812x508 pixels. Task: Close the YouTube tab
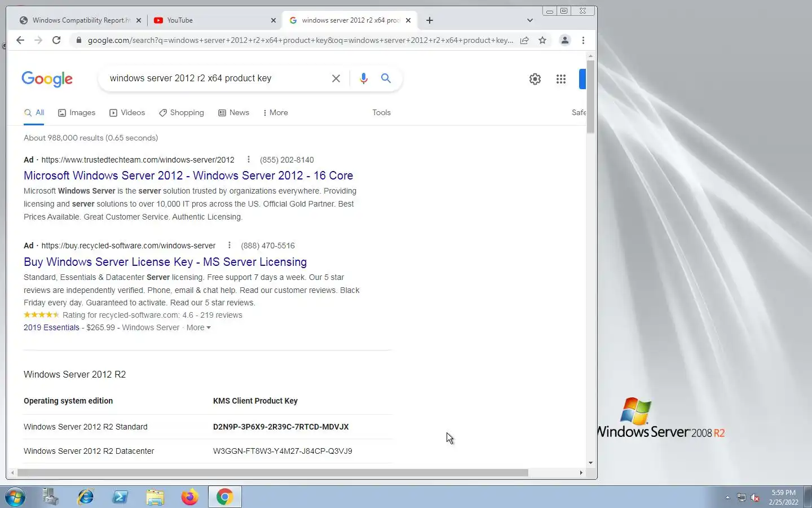click(273, 20)
